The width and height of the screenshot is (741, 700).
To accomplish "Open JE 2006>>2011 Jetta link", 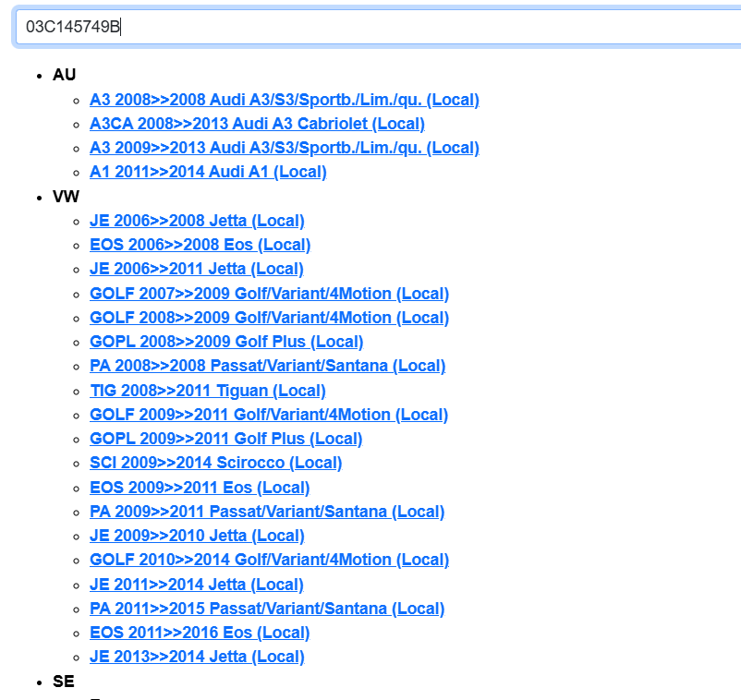I will coord(197,269).
